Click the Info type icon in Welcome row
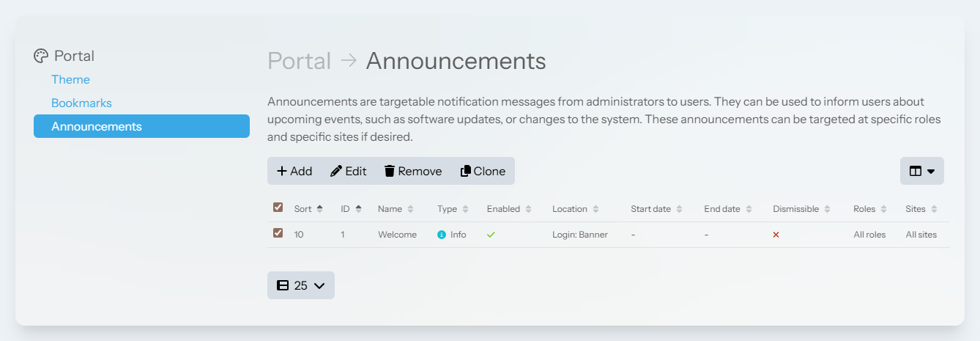Image resolution: width=980 pixels, height=341 pixels. [x=442, y=235]
